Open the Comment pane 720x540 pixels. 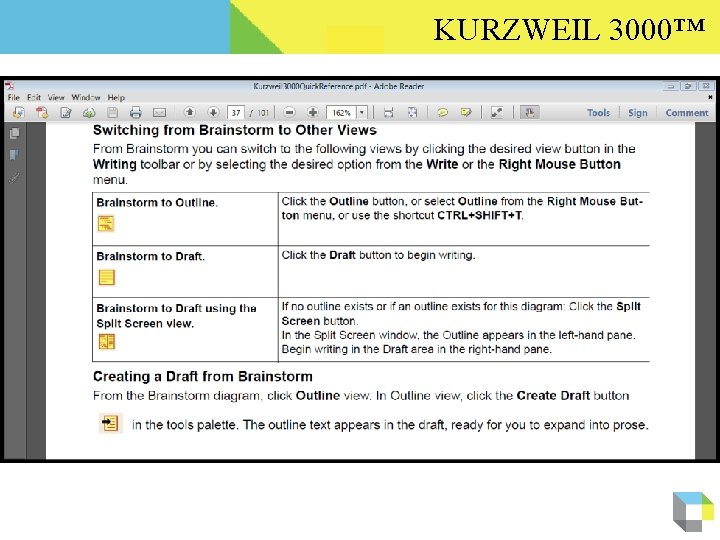pyautogui.click(x=687, y=112)
